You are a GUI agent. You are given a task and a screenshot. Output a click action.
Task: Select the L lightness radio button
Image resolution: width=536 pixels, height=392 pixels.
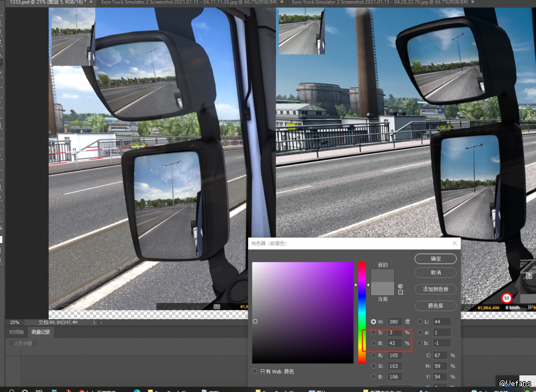tap(420, 322)
